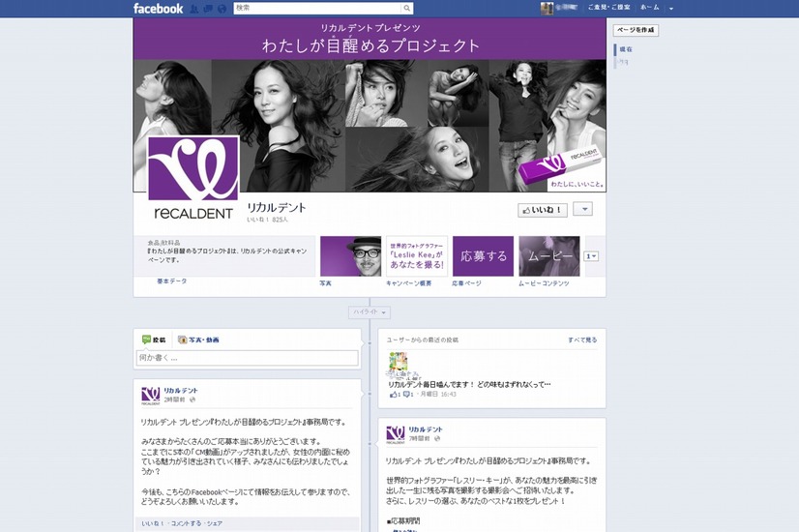Open the すべて見る link for user posts
Screen dimensions: 799x532
[582, 340]
